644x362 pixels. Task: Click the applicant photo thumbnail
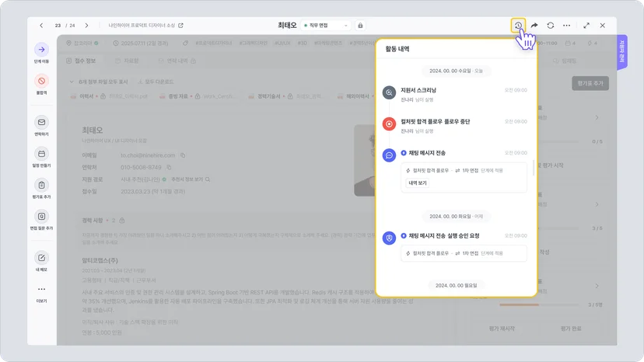(x=365, y=161)
